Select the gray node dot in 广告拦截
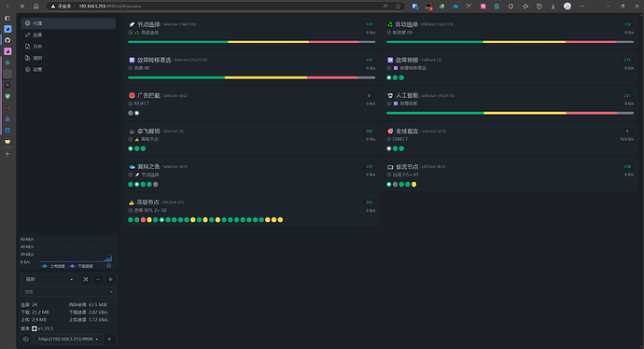This screenshot has height=349, width=644. click(x=131, y=113)
